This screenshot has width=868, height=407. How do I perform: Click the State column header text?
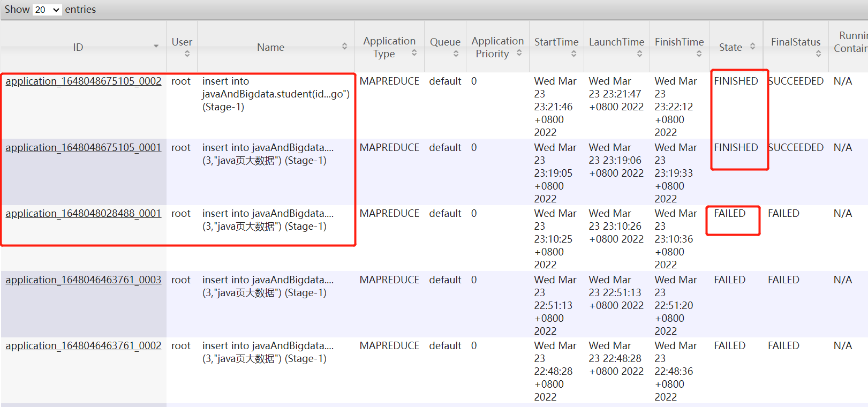[730, 47]
